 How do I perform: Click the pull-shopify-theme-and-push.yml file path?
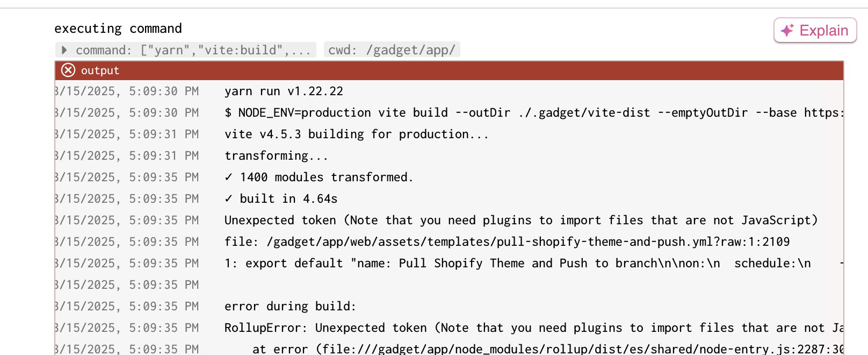(528, 242)
